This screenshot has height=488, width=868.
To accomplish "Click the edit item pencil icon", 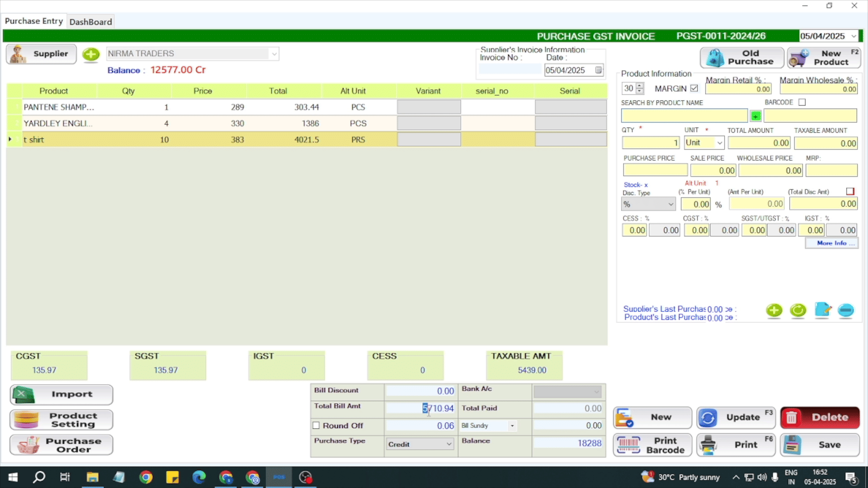I will click(x=822, y=310).
